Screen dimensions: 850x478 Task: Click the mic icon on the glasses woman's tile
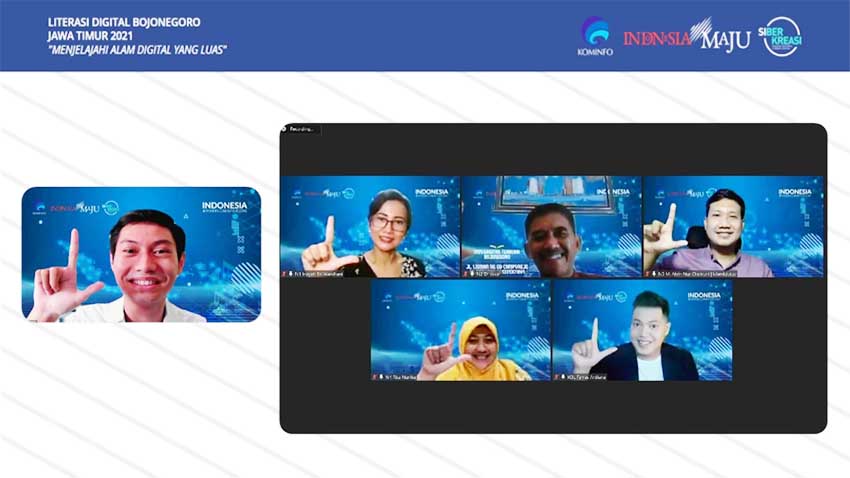click(x=290, y=273)
